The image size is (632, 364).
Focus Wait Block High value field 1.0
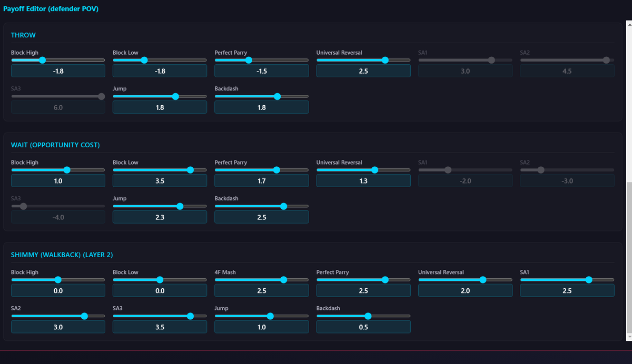pos(58,181)
